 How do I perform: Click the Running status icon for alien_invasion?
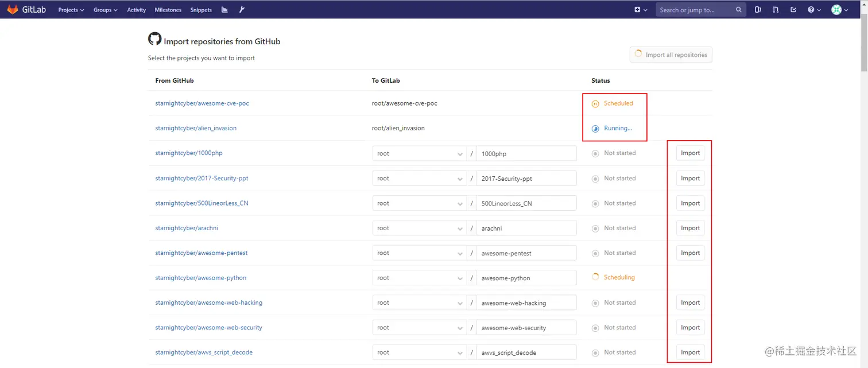coord(595,129)
